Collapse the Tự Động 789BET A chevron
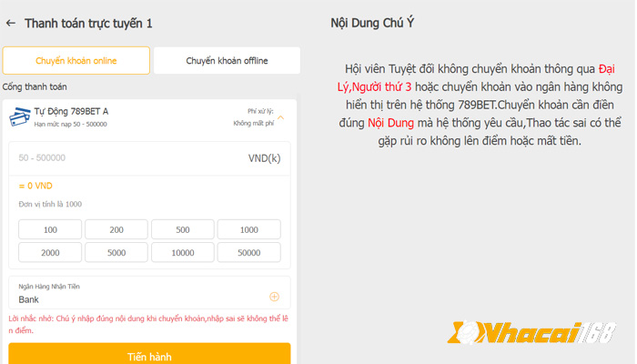Viewport: 637px width, 364px height. (280, 117)
